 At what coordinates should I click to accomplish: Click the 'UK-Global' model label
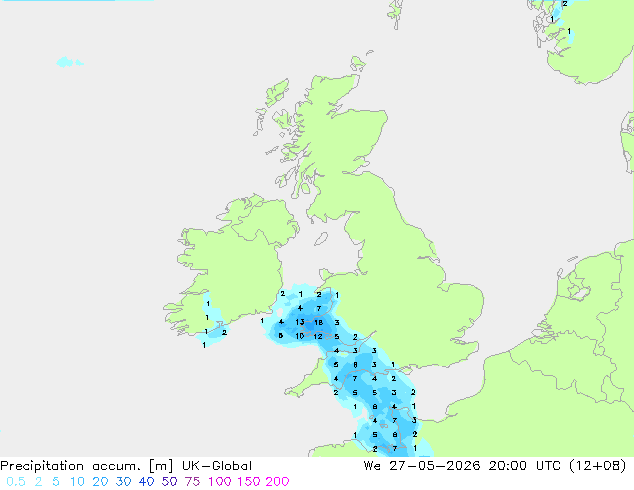coord(217,466)
